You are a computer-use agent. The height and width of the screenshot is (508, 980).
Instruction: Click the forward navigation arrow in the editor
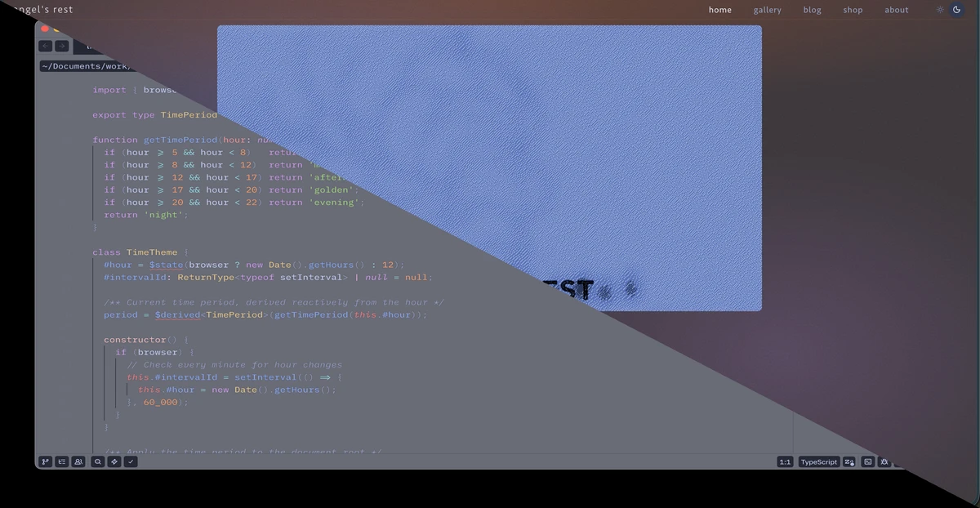click(x=61, y=47)
